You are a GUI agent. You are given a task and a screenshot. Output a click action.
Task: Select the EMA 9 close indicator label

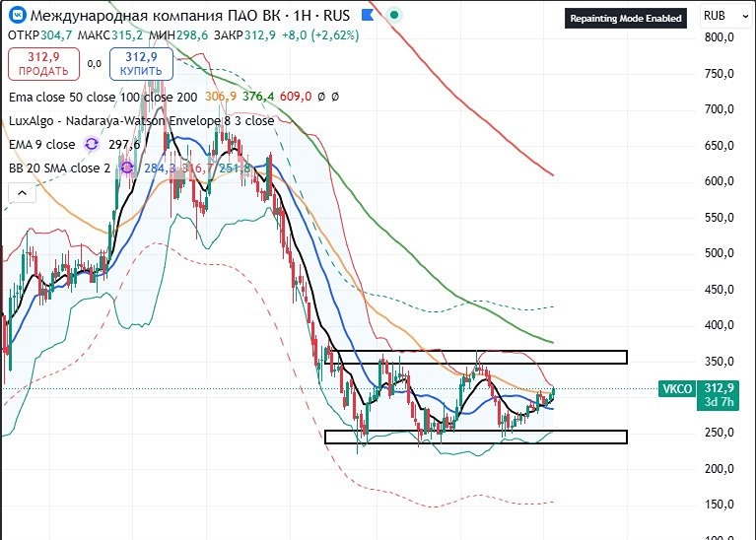[42, 144]
